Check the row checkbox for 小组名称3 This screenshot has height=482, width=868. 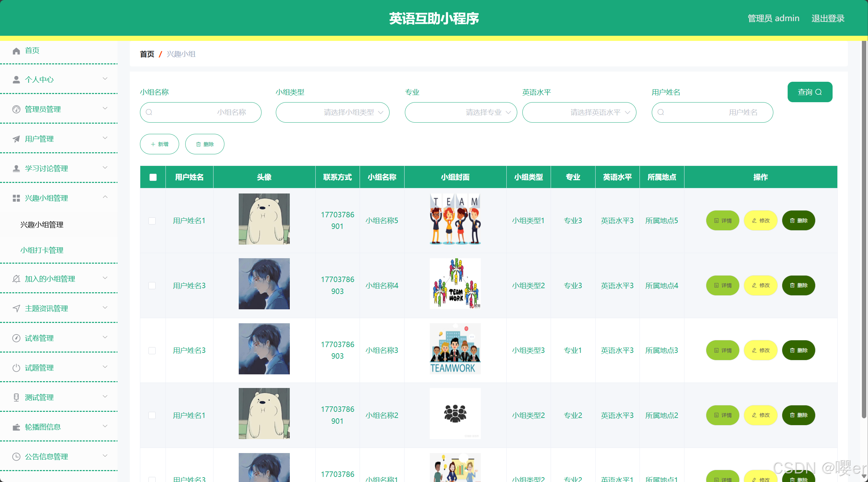tap(152, 351)
